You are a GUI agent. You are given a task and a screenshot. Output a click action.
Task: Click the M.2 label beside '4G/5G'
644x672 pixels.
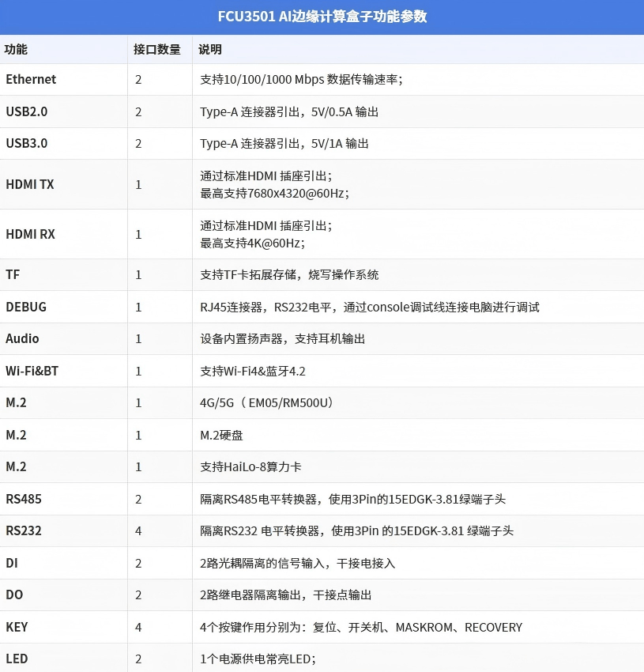(x=16, y=402)
